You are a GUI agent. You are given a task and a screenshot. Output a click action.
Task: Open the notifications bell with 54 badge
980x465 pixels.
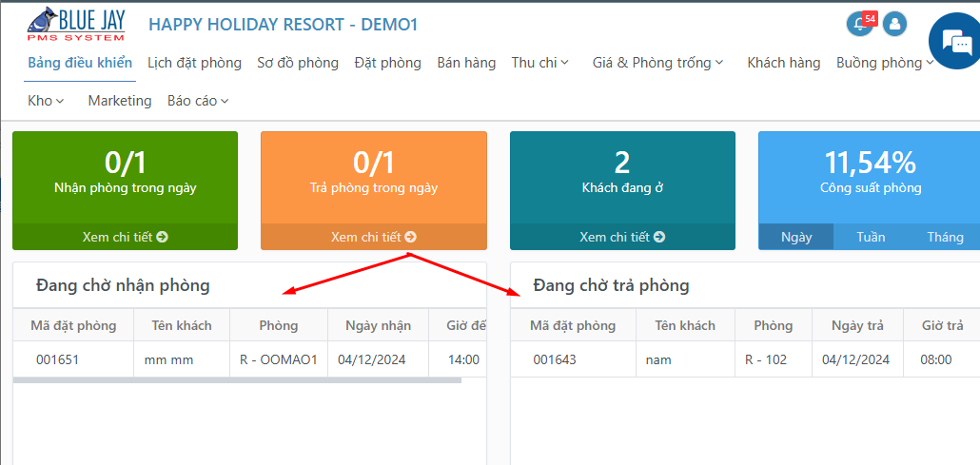coord(861,24)
